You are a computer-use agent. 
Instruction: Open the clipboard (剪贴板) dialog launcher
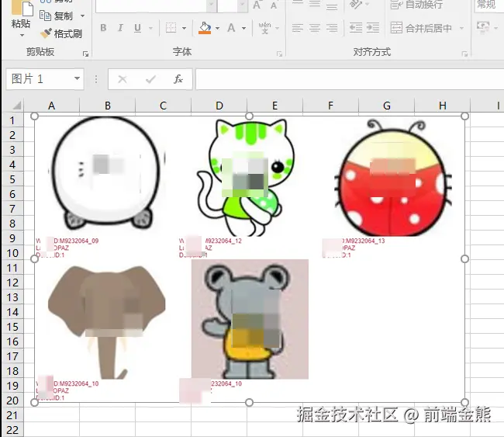(85, 54)
